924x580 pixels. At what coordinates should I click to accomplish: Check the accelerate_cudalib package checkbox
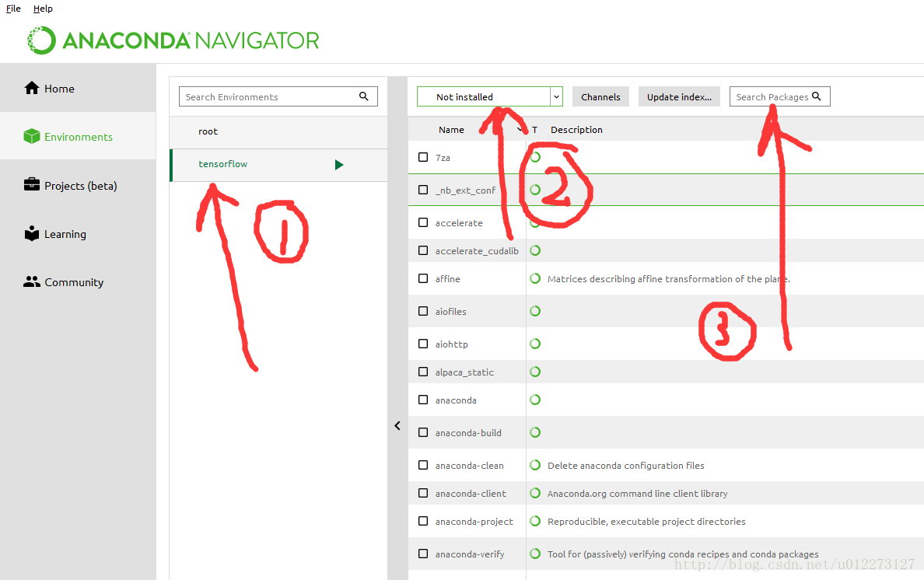point(423,250)
